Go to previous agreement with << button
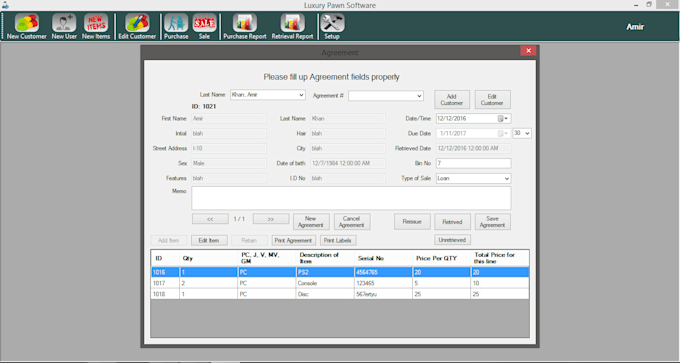Viewport: 680px width, 363px height. point(210,219)
